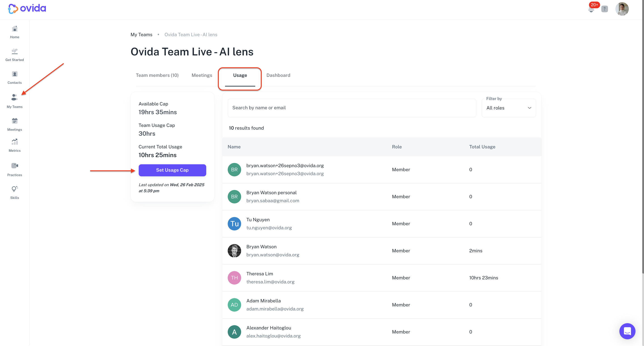Click Theresa Lim's TH avatar
The height and width of the screenshot is (346, 644).
pos(234,278)
